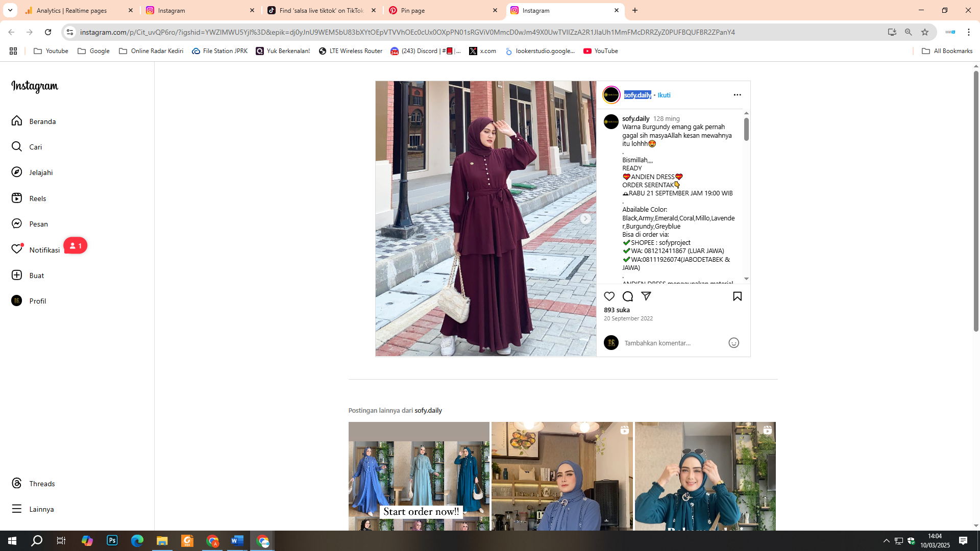Open Threads link in the sidebar
Screen dimensions: 980x551
tap(33, 484)
